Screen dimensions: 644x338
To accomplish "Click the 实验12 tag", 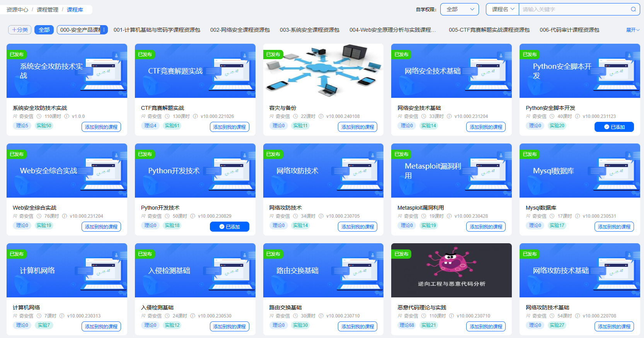I will pos(172,325).
